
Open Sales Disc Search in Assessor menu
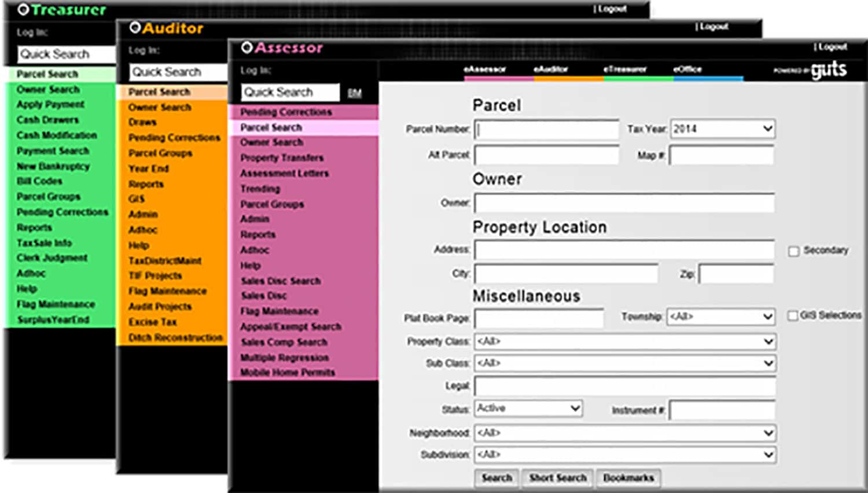click(281, 281)
